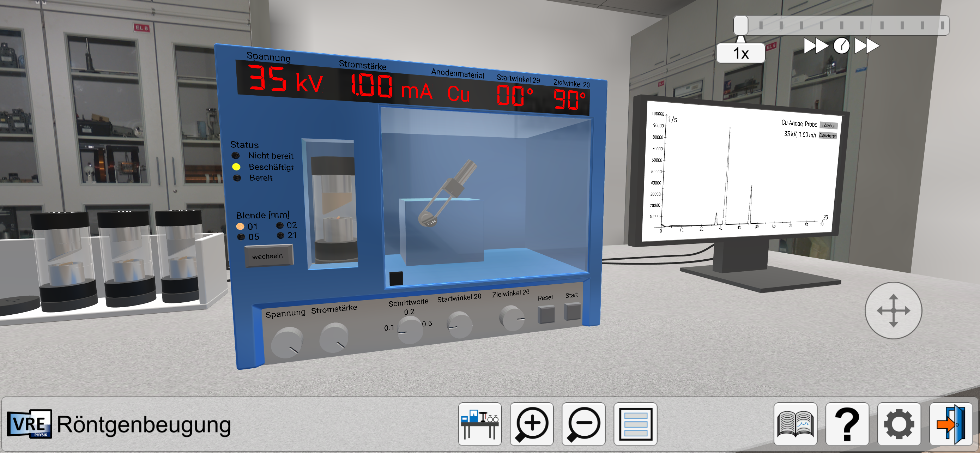Click the Start button on device

tap(572, 312)
